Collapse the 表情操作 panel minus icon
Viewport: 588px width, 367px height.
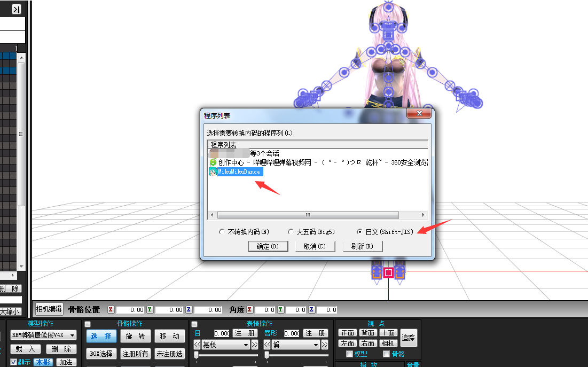point(194,324)
